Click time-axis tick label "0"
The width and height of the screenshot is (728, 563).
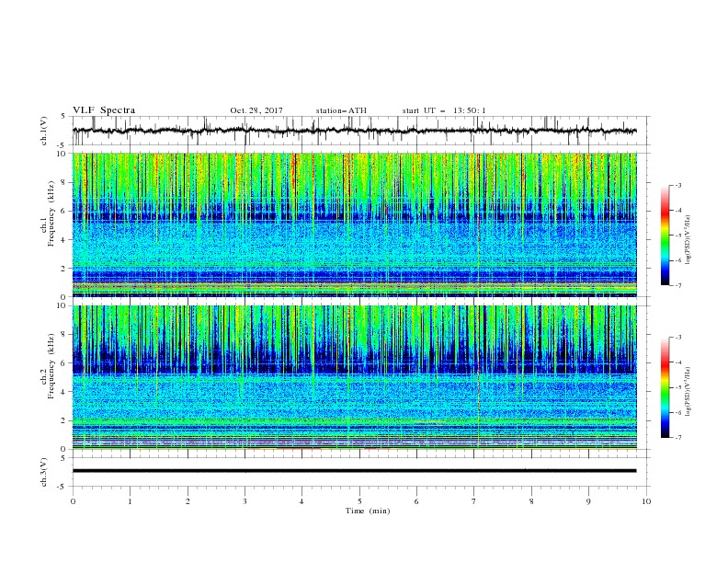click(x=73, y=501)
